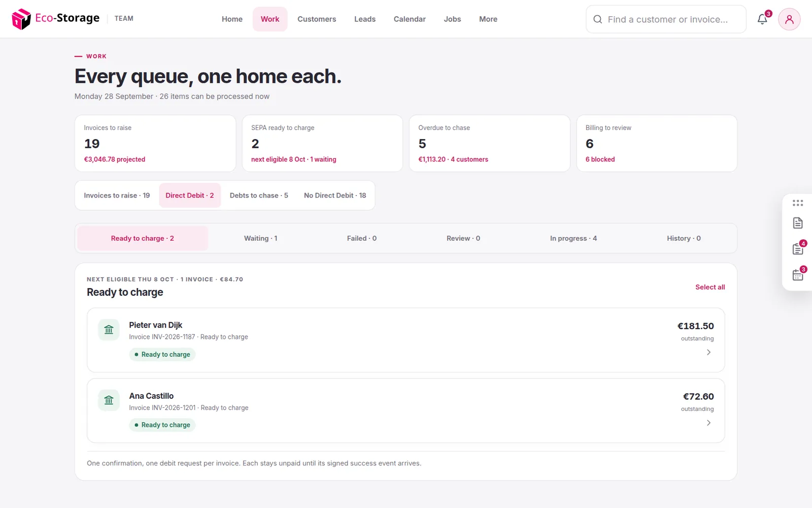Switch to Debts to chase · 5 tab
Viewport: 812px width, 508px height.
(259, 196)
